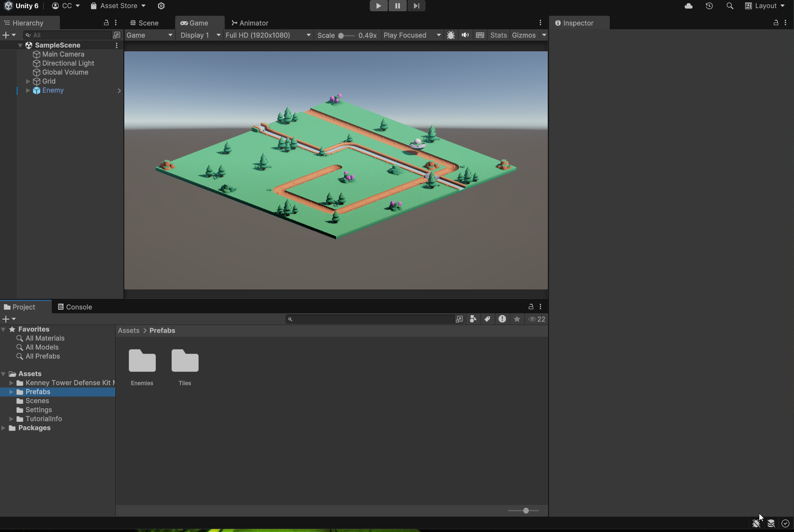This screenshot has width=794, height=532.
Task: Click the global search magnifier icon
Action: [x=730, y=6]
